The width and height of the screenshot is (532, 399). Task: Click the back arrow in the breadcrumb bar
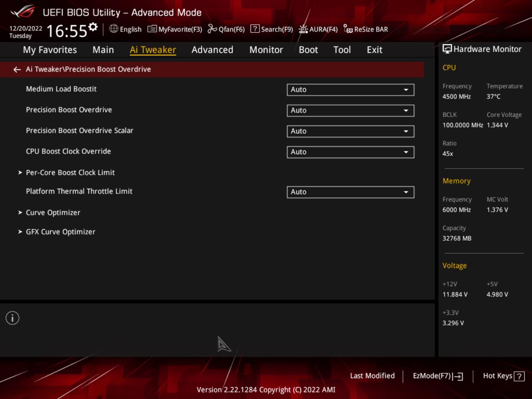(x=17, y=70)
